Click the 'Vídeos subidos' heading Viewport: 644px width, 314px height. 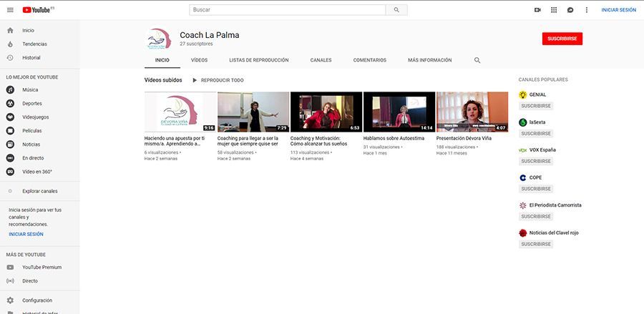click(163, 80)
